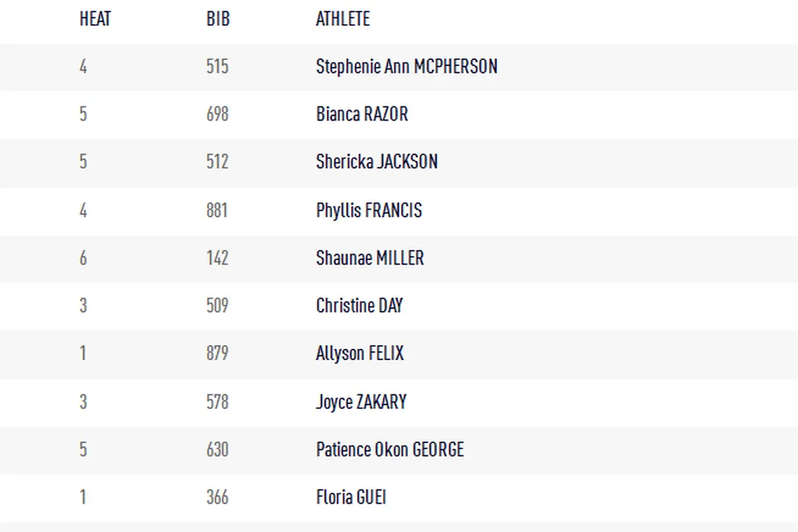
Task: Open Phyllis FRANCIS athlete page
Action: click(369, 211)
